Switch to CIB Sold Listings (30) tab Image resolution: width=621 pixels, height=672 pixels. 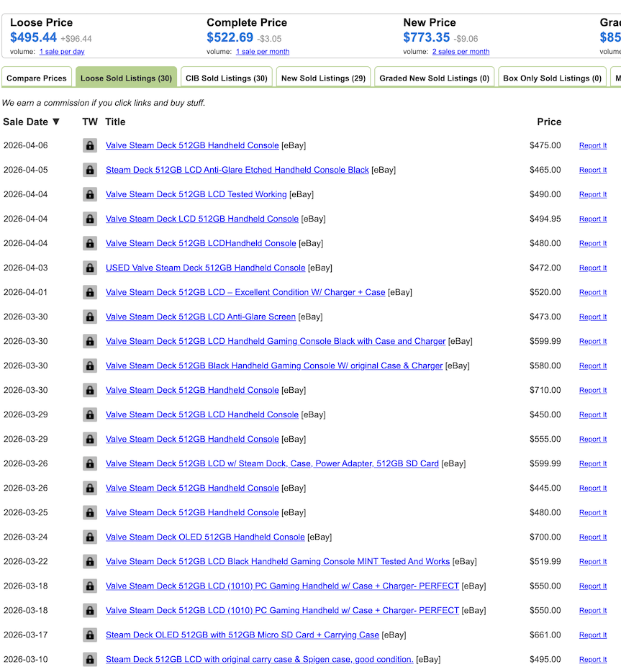226,78
